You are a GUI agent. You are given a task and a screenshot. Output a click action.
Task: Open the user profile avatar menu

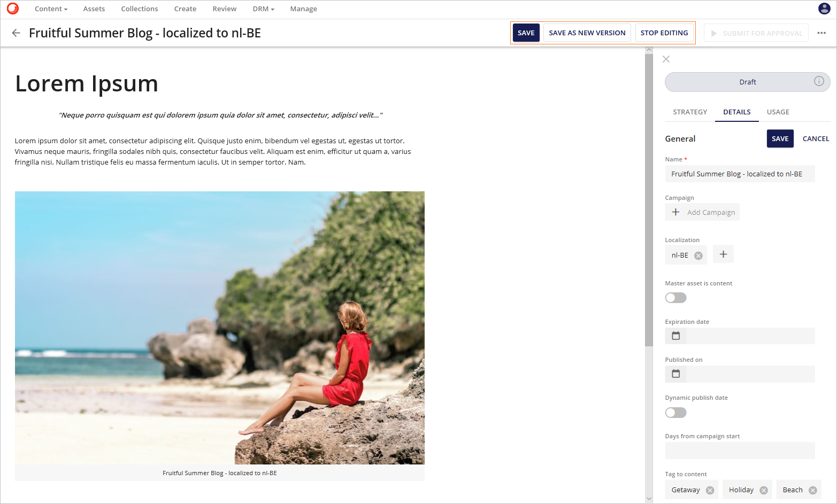tap(824, 9)
